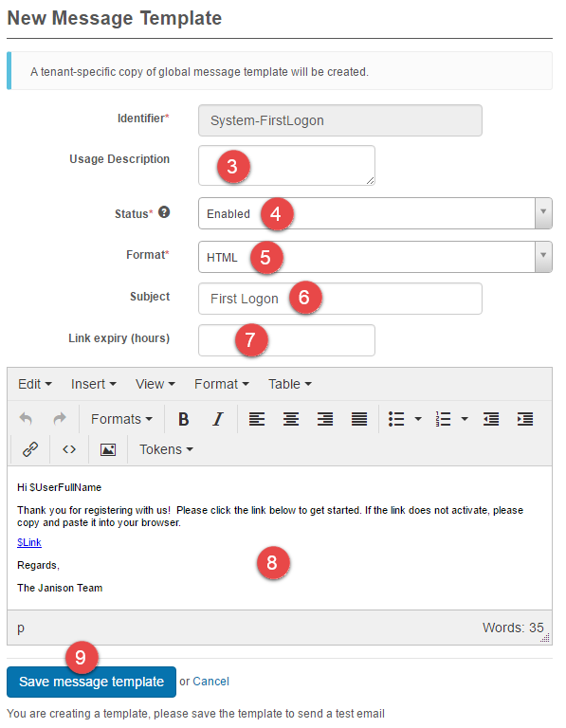Align text left
Viewport: 566px width, 728px height.
pyautogui.click(x=257, y=419)
